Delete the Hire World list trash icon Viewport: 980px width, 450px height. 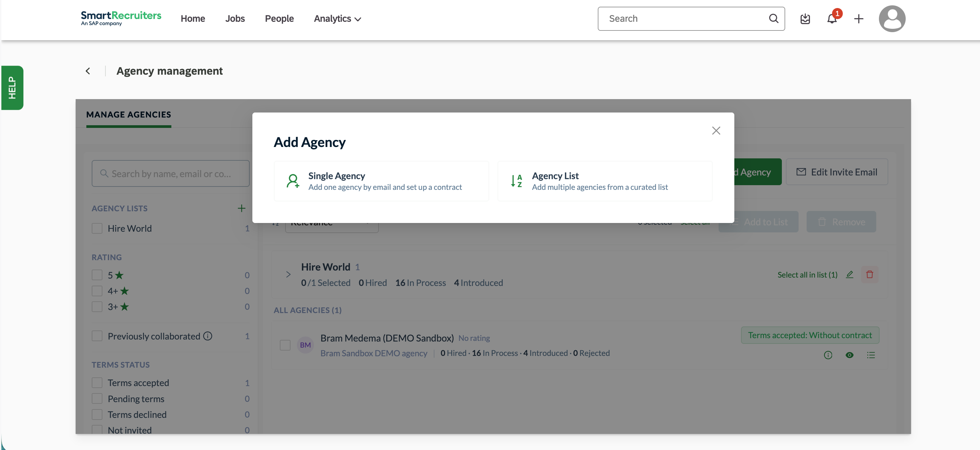[x=870, y=275]
